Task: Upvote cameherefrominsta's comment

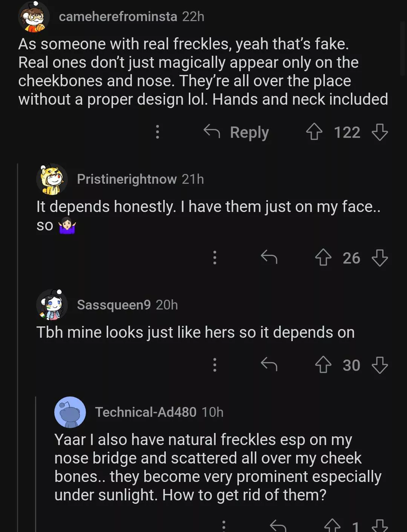Action: 314,132
